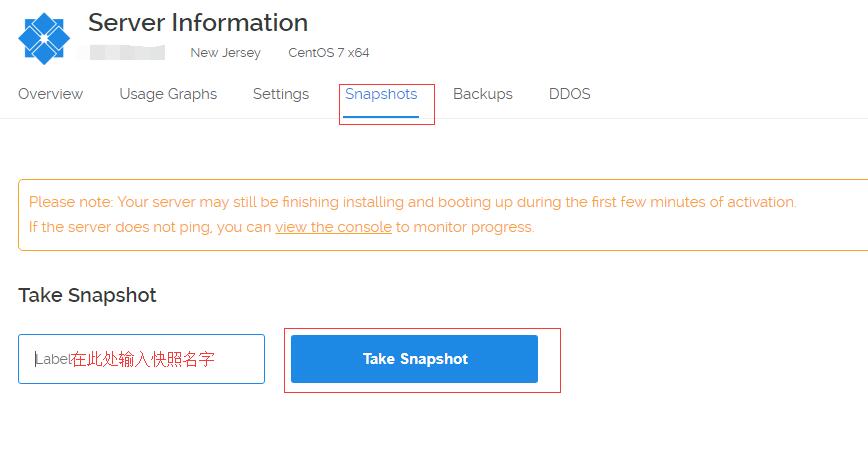The height and width of the screenshot is (449, 868).
Task: Click the Take Snapshot section heading
Action: tap(87, 295)
